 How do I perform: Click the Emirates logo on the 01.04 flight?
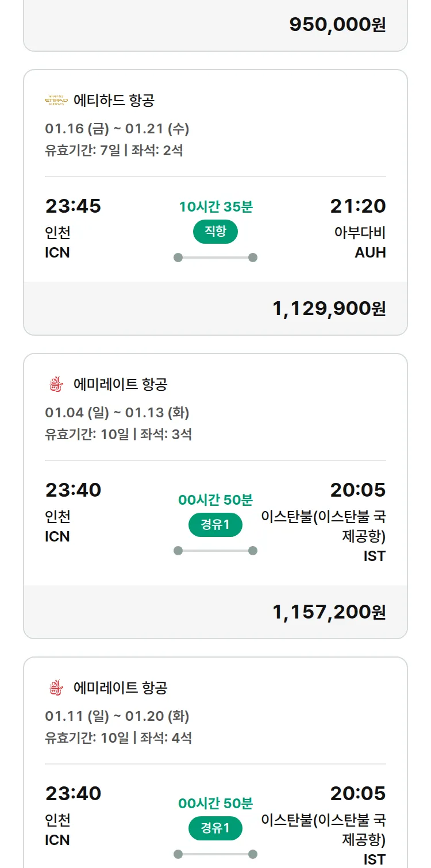pyautogui.click(x=56, y=385)
